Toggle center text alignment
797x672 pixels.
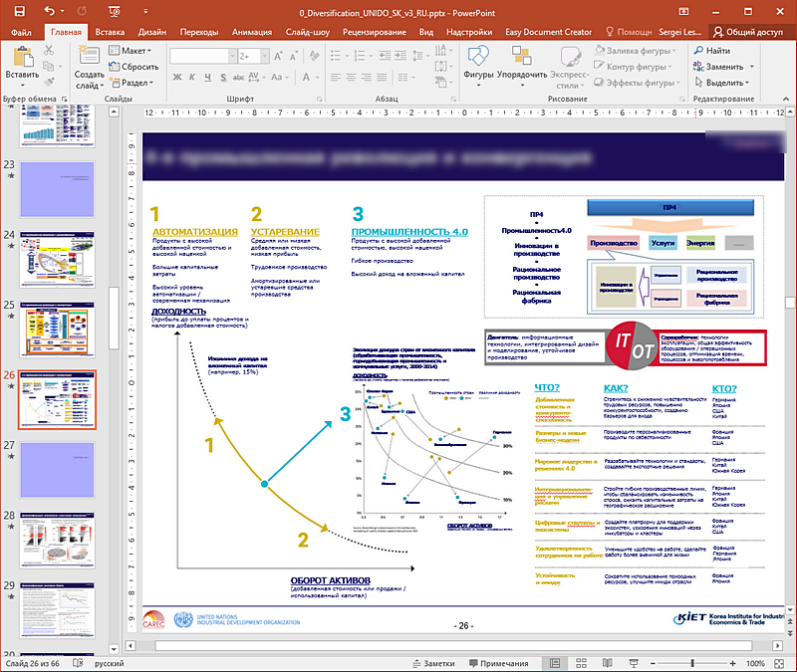click(351, 78)
